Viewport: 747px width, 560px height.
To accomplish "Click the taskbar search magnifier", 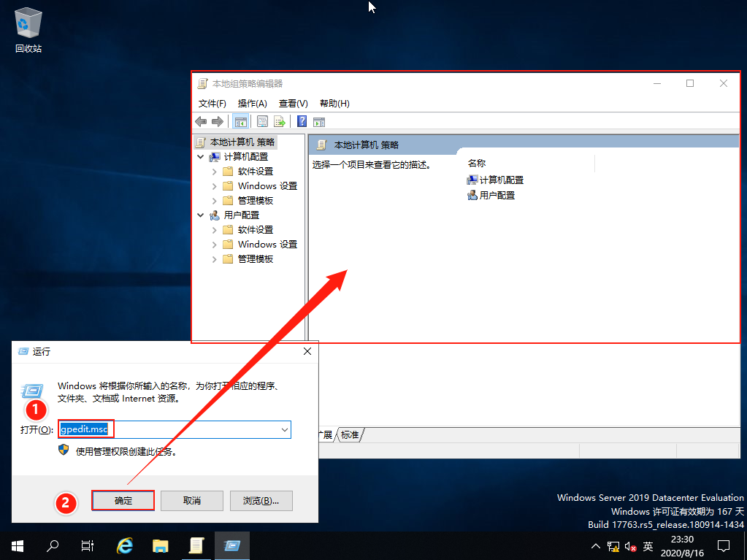I will click(x=53, y=545).
